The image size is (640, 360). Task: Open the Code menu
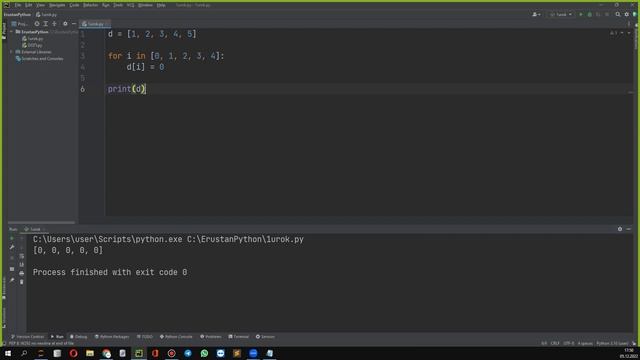tap(74, 5)
